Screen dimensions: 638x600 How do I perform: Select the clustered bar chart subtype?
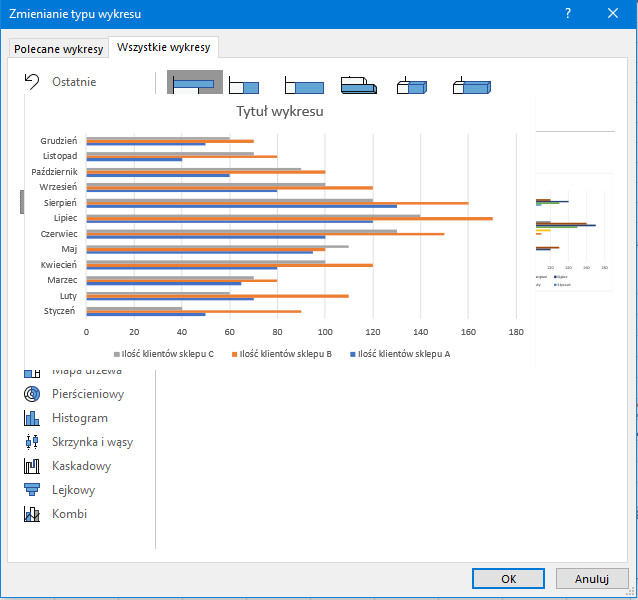click(195, 84)
